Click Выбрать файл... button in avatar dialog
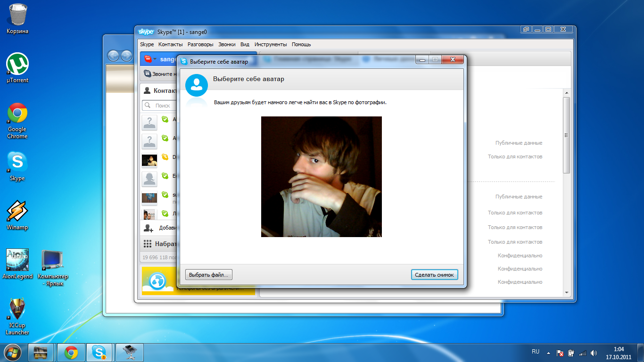 coord(209,274)
